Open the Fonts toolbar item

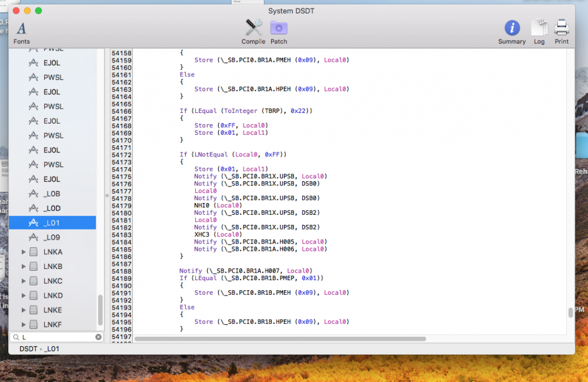[x=21, y=33]
